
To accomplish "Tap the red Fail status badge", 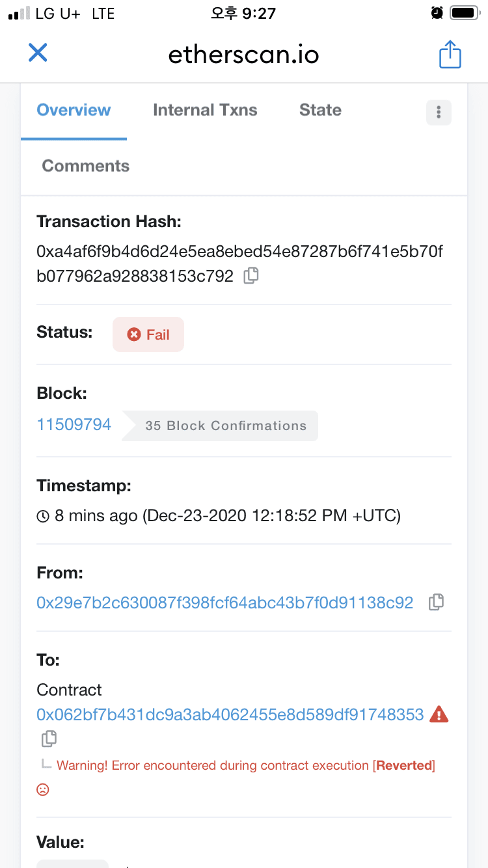I will point(148,334).
